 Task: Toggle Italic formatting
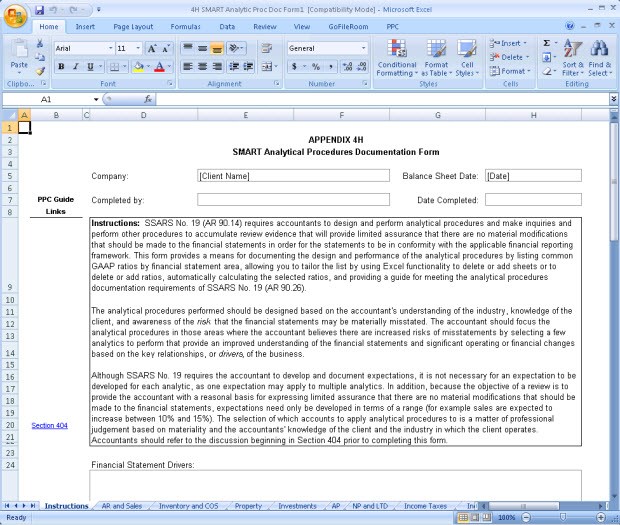coord(75,66)
